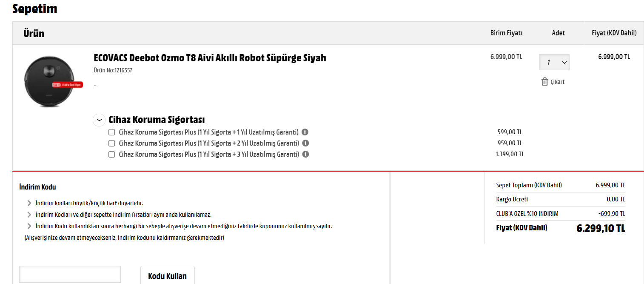Click the Birim Fiyatı column header
Screen dimensions: 644x284
click(x=506, y=33)
